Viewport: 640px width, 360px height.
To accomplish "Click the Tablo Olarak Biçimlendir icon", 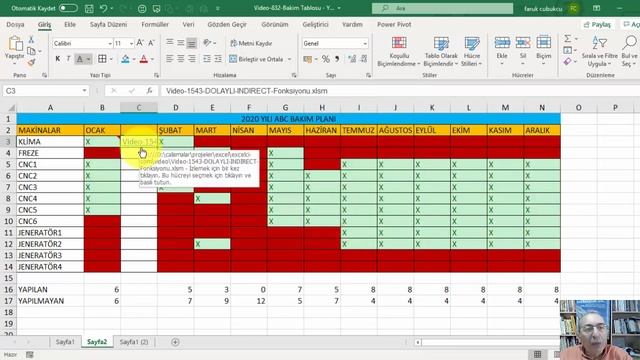I will 441,43.
